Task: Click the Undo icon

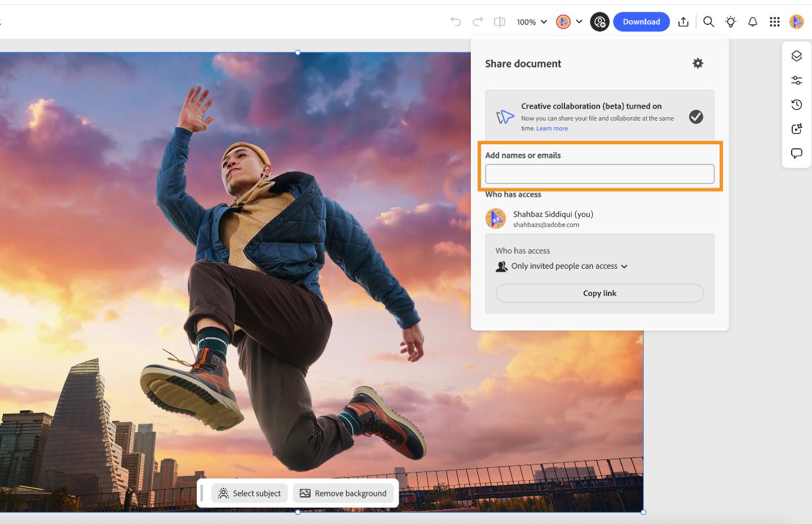Action: (x=455, y=21)
